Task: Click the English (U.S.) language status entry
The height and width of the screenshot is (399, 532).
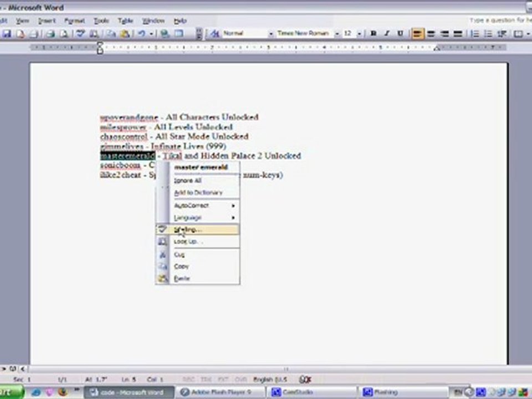Action: coord(270,379)
